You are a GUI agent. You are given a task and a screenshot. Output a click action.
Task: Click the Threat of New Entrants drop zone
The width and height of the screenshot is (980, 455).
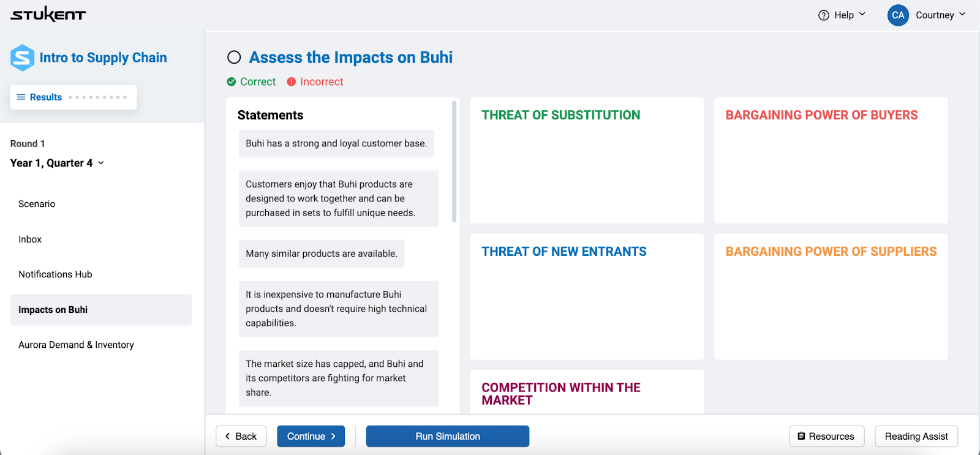(x=587, y=296)
